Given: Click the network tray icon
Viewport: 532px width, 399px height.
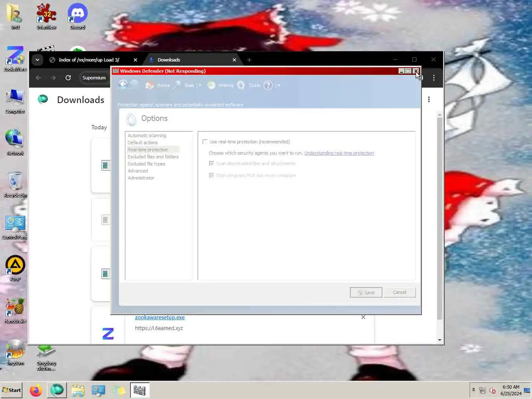Looking at the screenshot, I should tap(483, 390).
